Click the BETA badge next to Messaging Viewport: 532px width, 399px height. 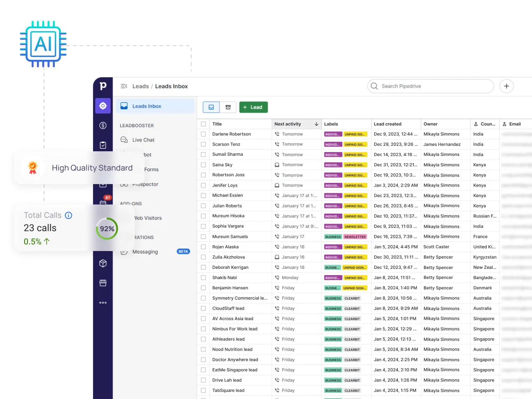pos(183,251)
